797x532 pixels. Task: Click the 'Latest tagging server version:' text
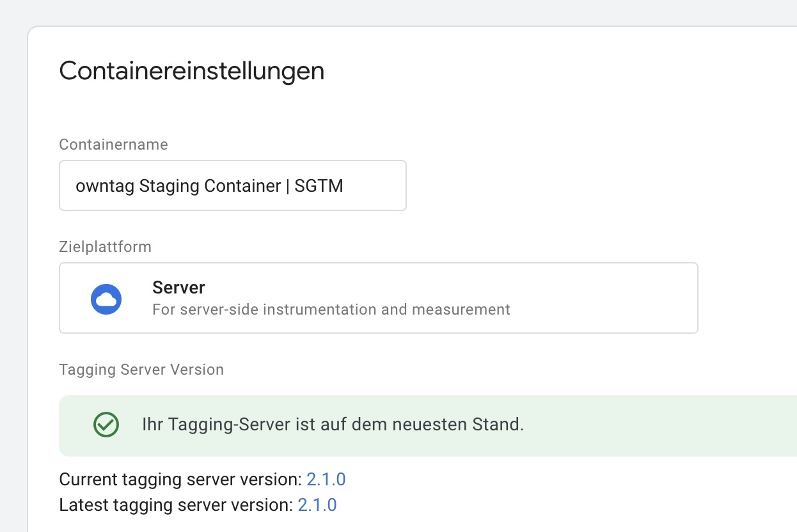tap(175, 505)
